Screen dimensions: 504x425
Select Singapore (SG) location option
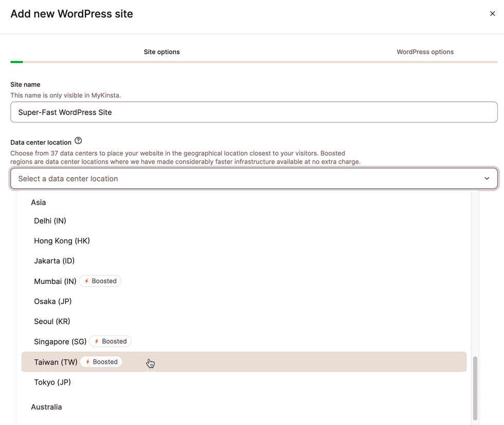tap(60, 342)
